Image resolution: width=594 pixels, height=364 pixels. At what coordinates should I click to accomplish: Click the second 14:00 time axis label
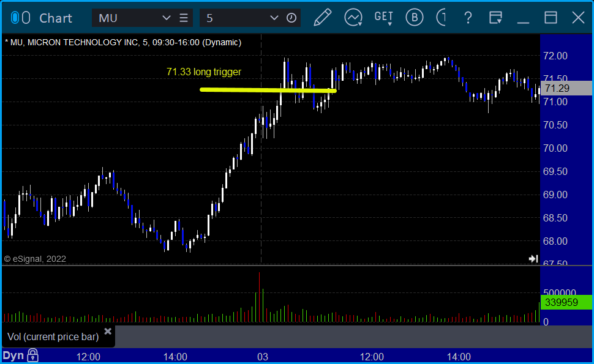[459, 357]
